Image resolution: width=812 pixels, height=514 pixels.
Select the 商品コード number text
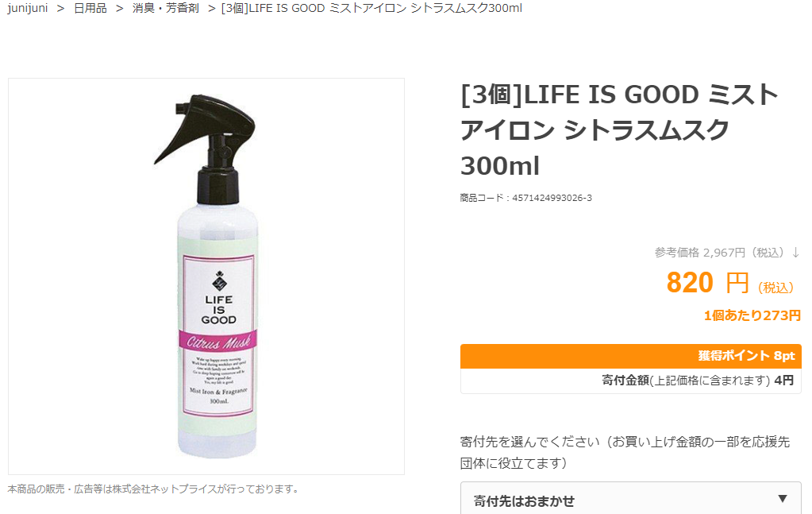click(x=552, y=198)
